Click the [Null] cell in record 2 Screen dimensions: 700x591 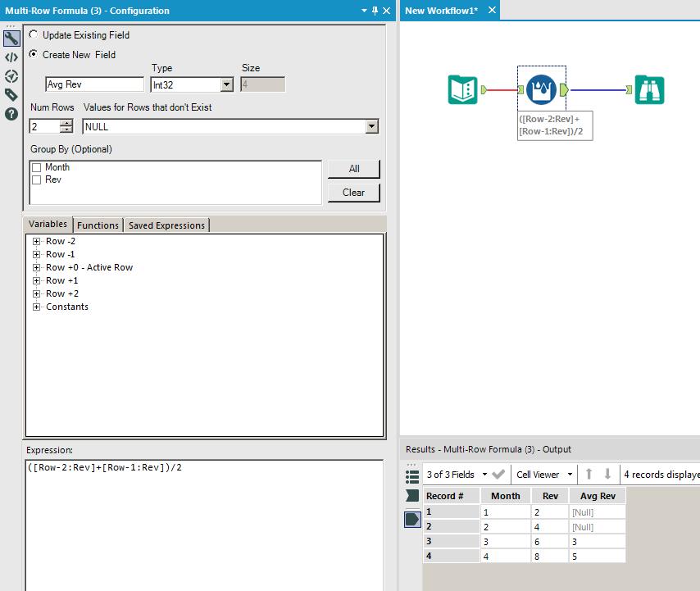coord(598,527)
